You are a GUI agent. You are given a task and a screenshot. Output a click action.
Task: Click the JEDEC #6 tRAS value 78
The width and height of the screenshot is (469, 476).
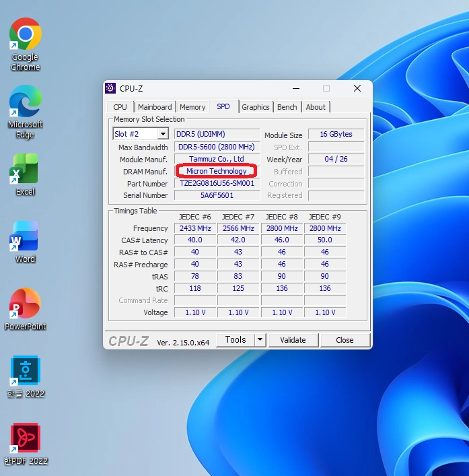pyautogui.click(x=195, y=276)
